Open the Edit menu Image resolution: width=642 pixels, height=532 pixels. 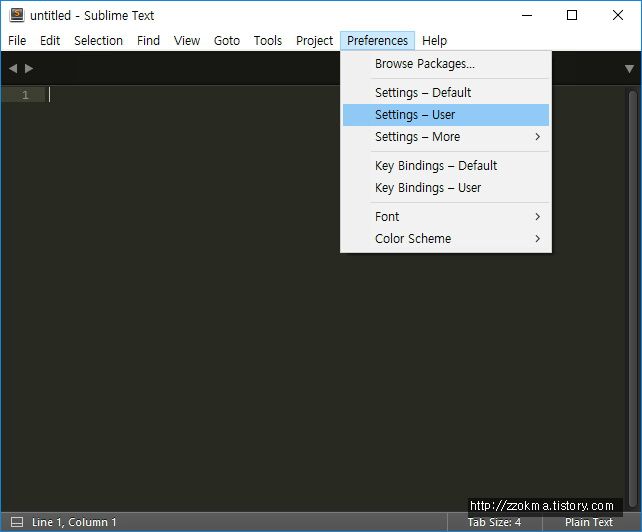click(x=50, y=41)
